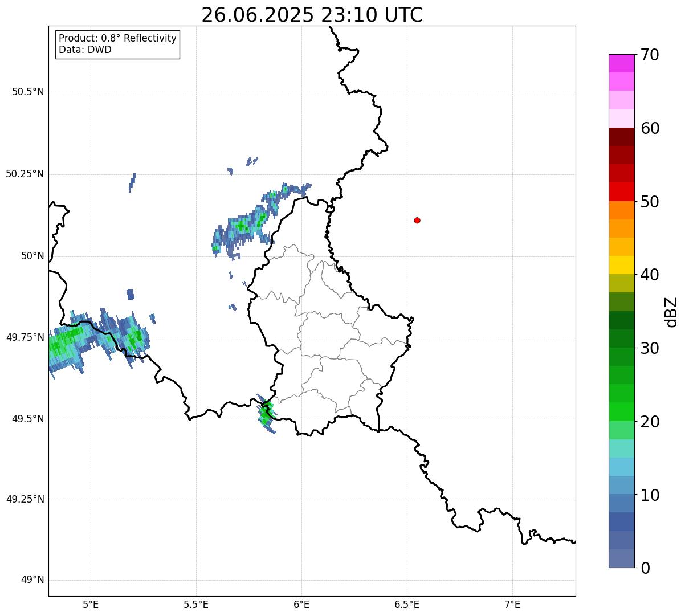
Task: Click the 6°E longitude tick label
Action: tap(301, 605)
